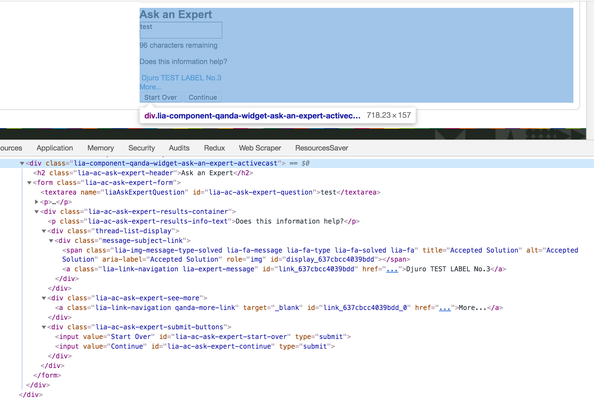Click the 718.23 × 157 size label
The width and height of the screenshot is (594, 400).
click(389, 115)
